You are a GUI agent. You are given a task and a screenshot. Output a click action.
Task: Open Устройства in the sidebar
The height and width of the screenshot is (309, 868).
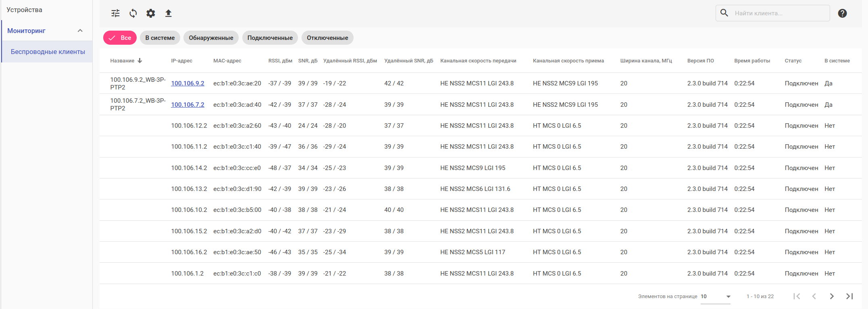click(25, 10)
